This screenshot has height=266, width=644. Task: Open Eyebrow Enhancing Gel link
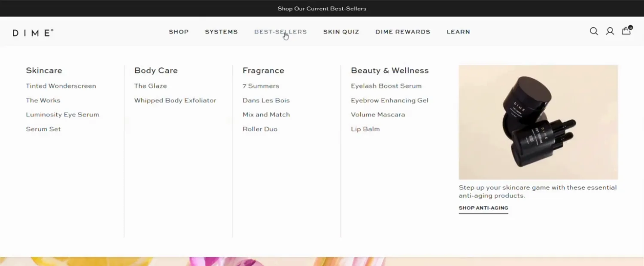pyautogui.click(x=389, y=100)
